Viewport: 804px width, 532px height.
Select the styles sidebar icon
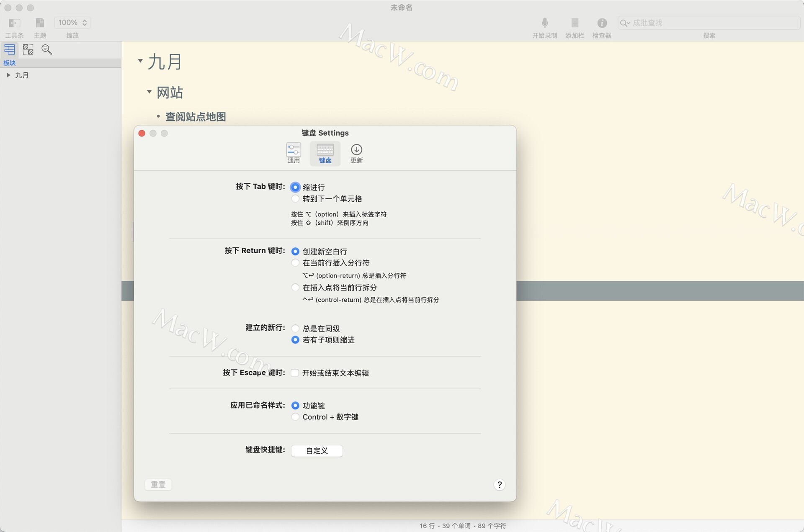coord(28,49)
